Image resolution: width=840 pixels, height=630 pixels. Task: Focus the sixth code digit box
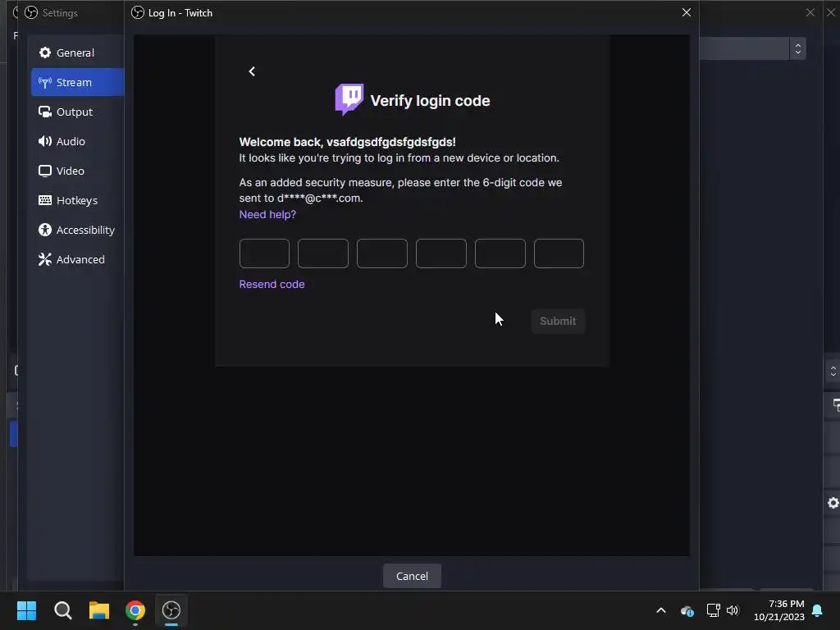[x=559, y=253]
